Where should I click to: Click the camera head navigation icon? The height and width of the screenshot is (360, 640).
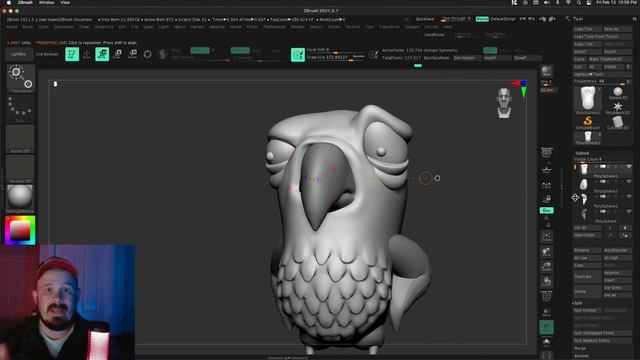[504, 103]
